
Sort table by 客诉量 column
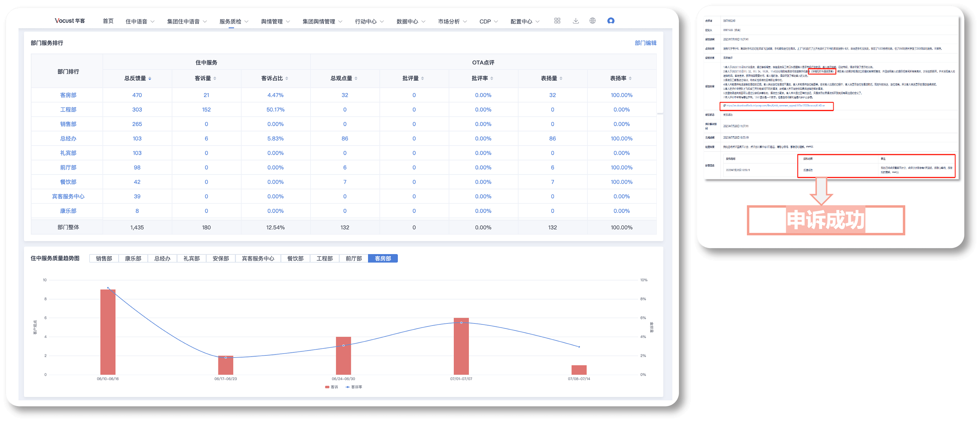(x=215, y=78)
